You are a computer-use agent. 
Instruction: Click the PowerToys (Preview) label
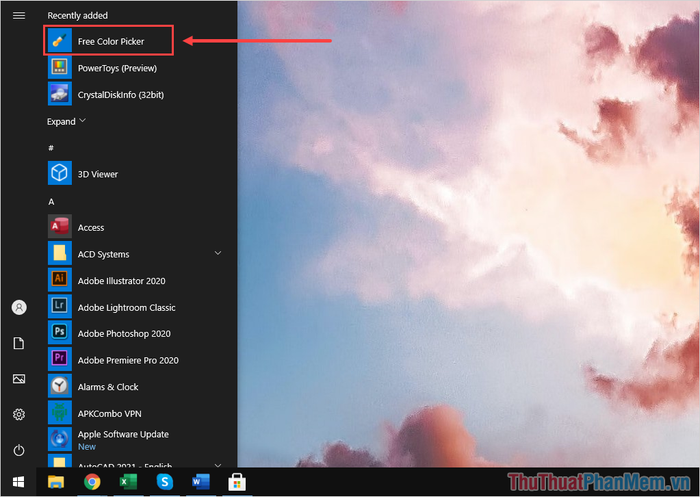click(117, 68)
